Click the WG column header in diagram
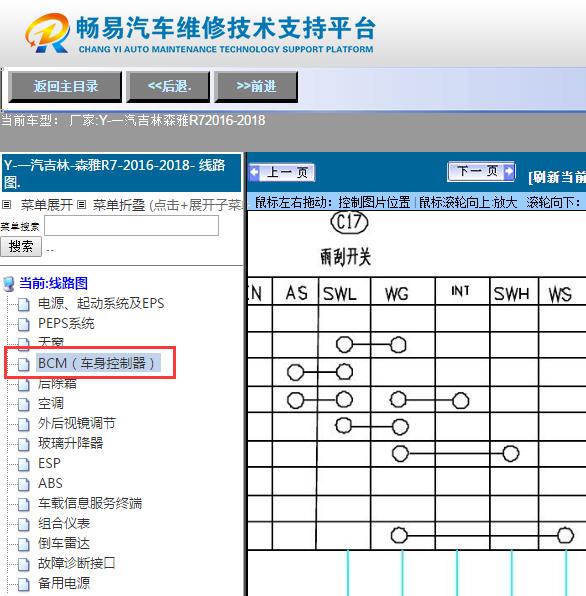This screenshot has width=586, height=596. tap(397, 294)
